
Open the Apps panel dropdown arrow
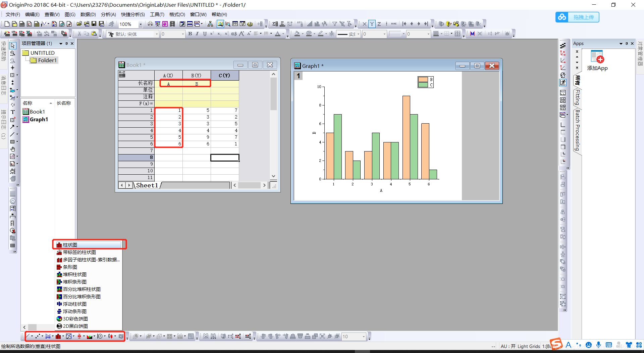621,44
